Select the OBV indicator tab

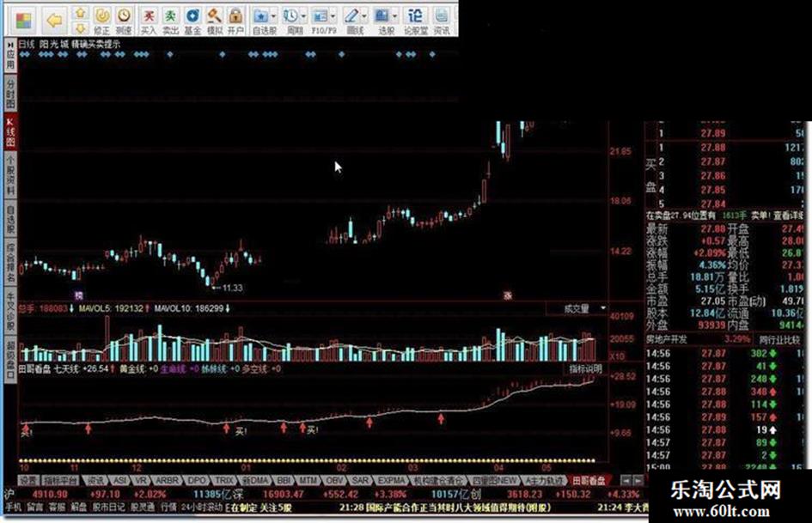click(x=334, y=481)
